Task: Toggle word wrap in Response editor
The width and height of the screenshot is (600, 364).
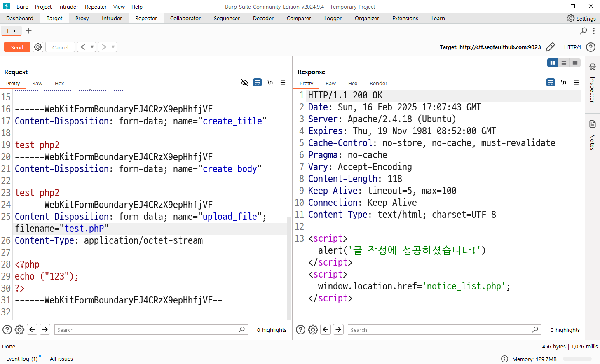Action: [x=551, y=82]
